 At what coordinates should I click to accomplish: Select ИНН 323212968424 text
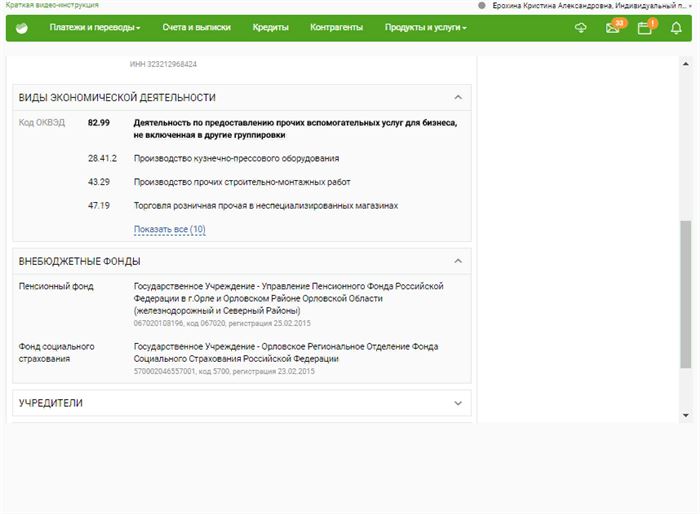pyautogui.click(x=163, y=64)
